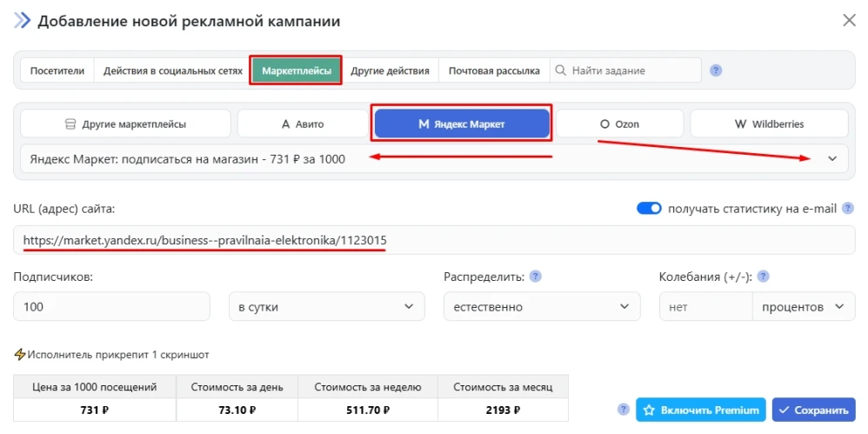Click the Стоимость за неделю header
868x434 pixels.
368,387
